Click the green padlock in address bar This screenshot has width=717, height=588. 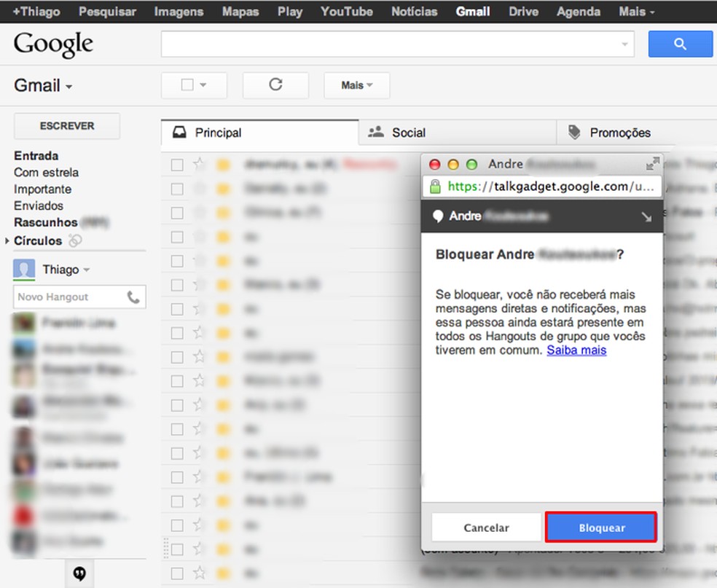[x=435, y=186]
